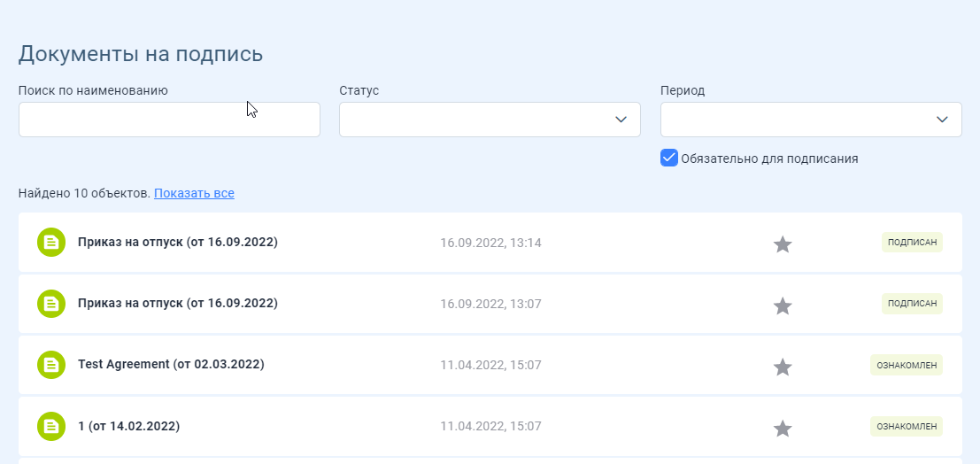The height and width of the screenshot is (464, 980).
Task: Open Test Agreement (от 02.03.2022) document
Action: [x=171, y=364]
